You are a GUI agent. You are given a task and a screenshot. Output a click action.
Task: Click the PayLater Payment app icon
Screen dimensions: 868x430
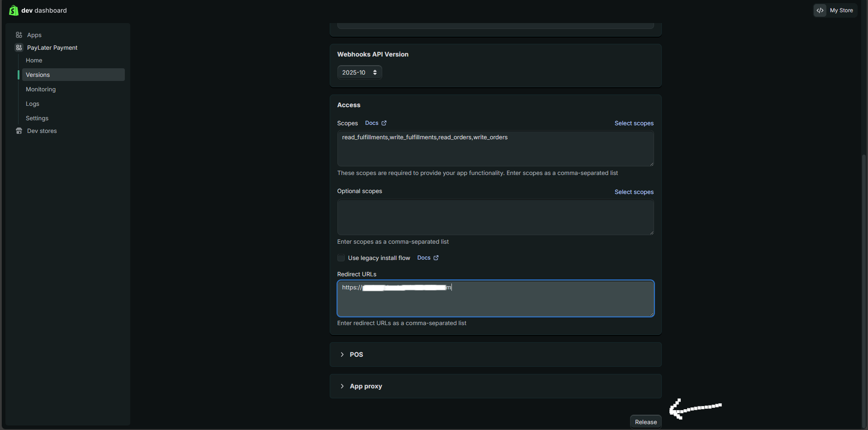[19, 47]
